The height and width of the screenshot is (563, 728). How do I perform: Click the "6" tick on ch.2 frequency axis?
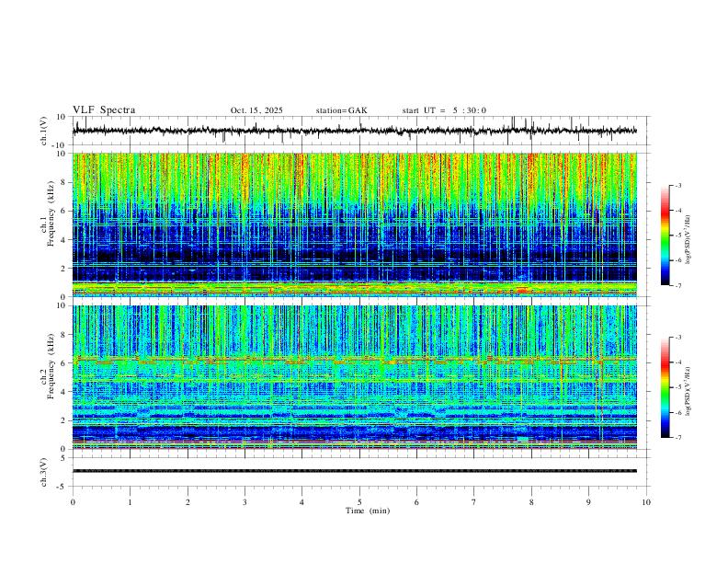click(63, 362)
